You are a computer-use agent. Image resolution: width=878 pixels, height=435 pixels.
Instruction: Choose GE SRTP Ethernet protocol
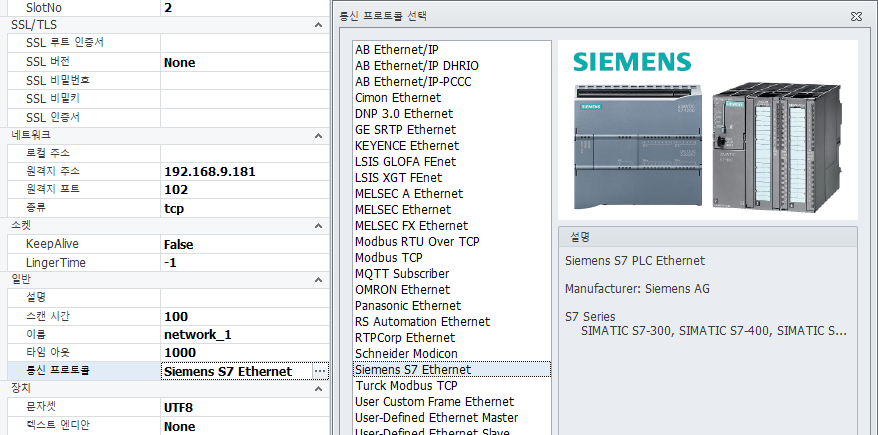tap(451, 129)
